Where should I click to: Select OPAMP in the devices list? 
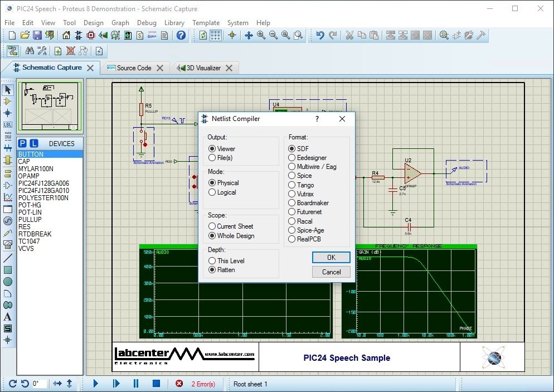click(50, 176)
